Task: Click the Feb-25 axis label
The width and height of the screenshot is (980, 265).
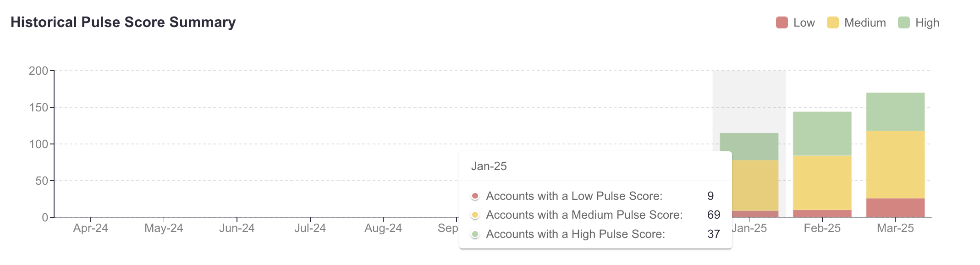Action: click(x=822, y=228)
